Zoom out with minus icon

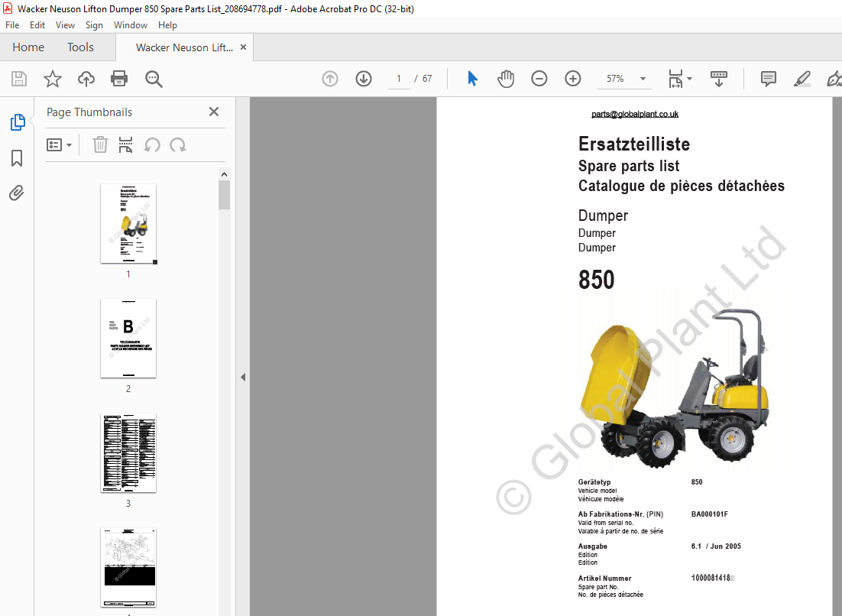[x=539, y=79]
